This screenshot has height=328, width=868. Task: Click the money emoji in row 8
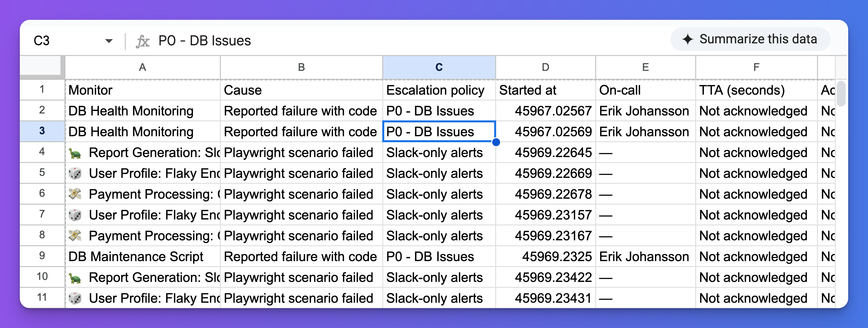click(76, 235)
